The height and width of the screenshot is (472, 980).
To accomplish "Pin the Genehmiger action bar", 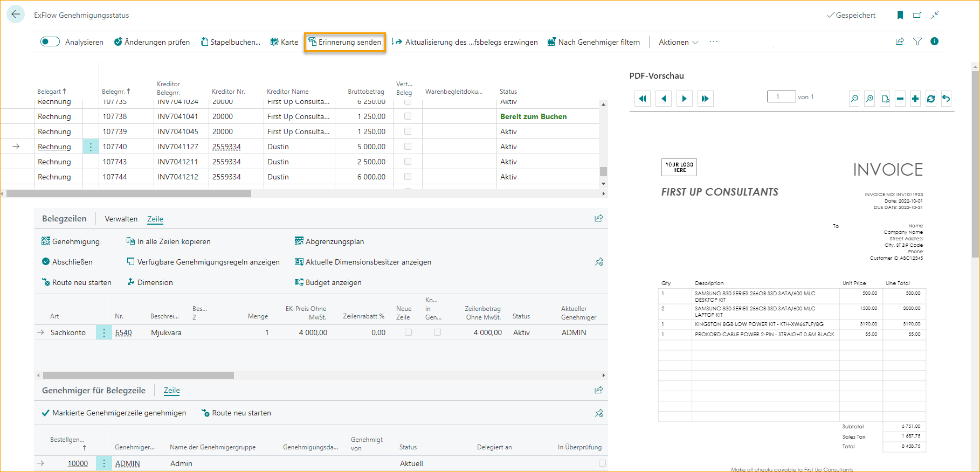I will pos(599,413).
